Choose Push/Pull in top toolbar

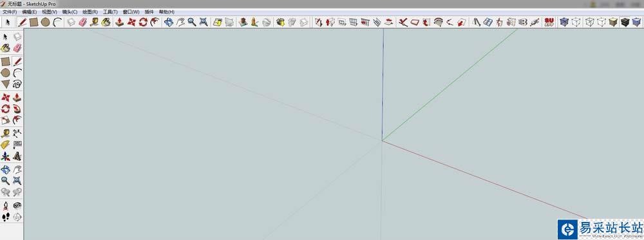click(120, 22)
